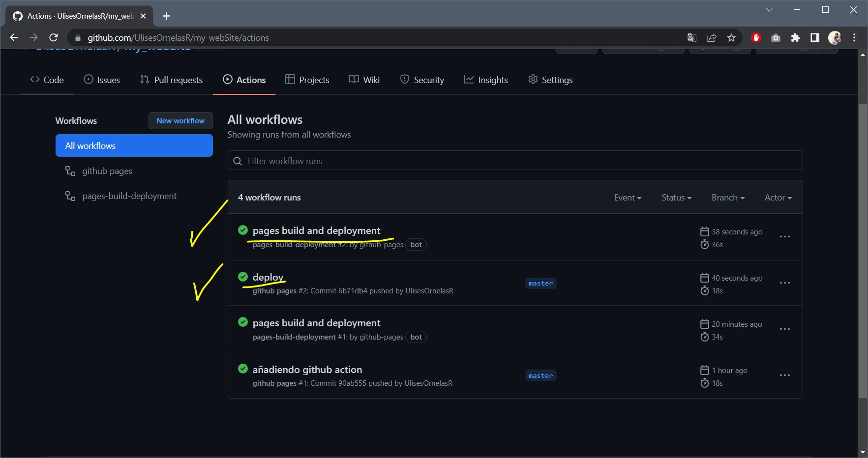868x458 pixels.
Task: Open the Projects tab
Action: pyautogui.click(x=307, y=80)
